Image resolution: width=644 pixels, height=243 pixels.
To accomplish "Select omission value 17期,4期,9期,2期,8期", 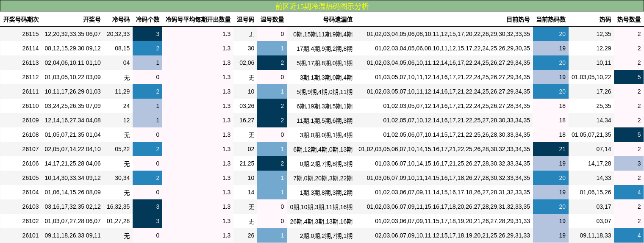I will click(x=325, y=48).
